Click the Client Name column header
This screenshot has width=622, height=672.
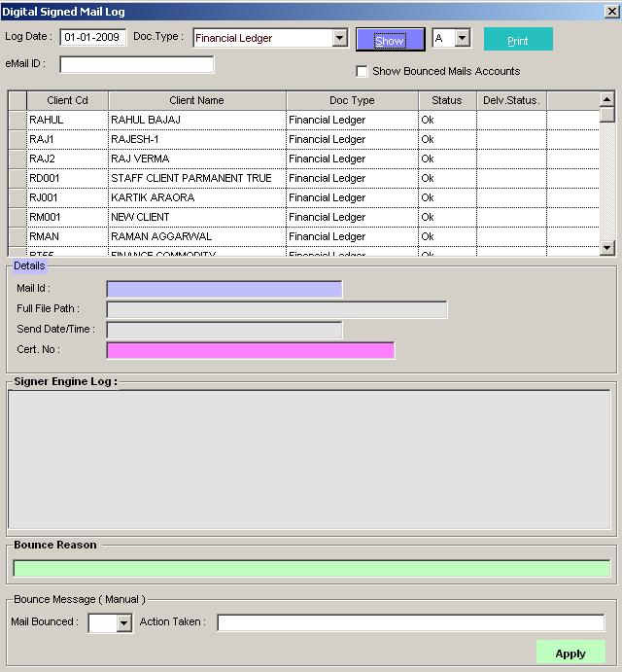click(196, 100)
